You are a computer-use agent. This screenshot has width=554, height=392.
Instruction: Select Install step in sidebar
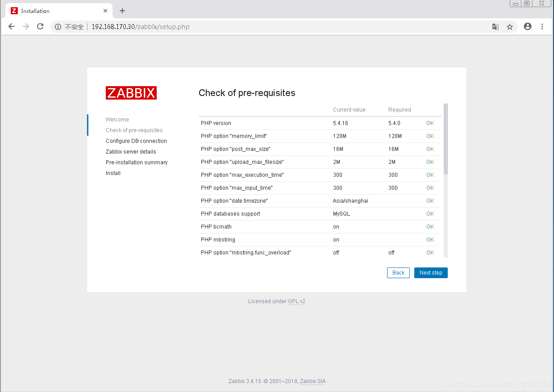tap(113, 173)
